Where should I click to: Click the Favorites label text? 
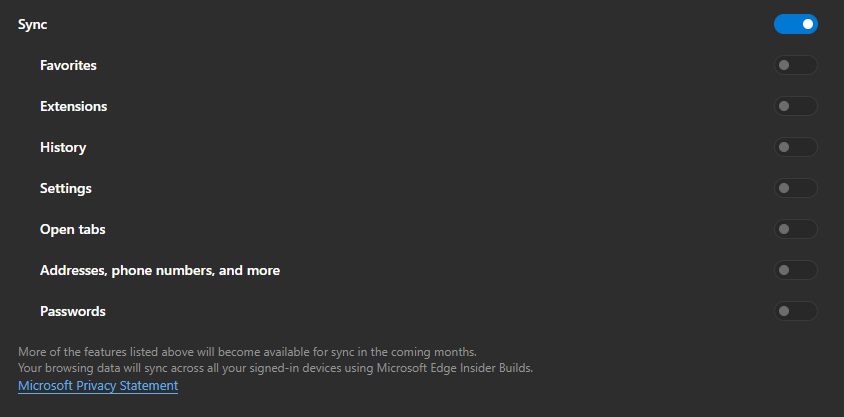coord(68,65)
